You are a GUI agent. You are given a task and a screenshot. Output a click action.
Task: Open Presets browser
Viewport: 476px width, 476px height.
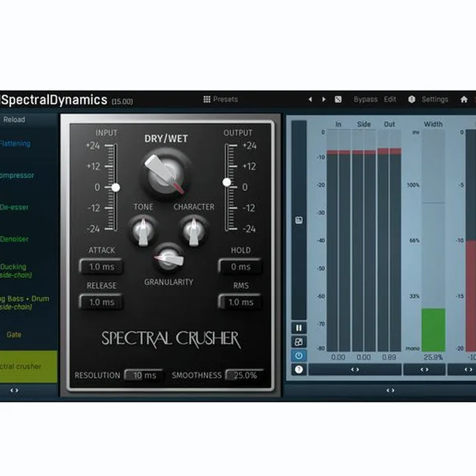[x=225, y=99]
